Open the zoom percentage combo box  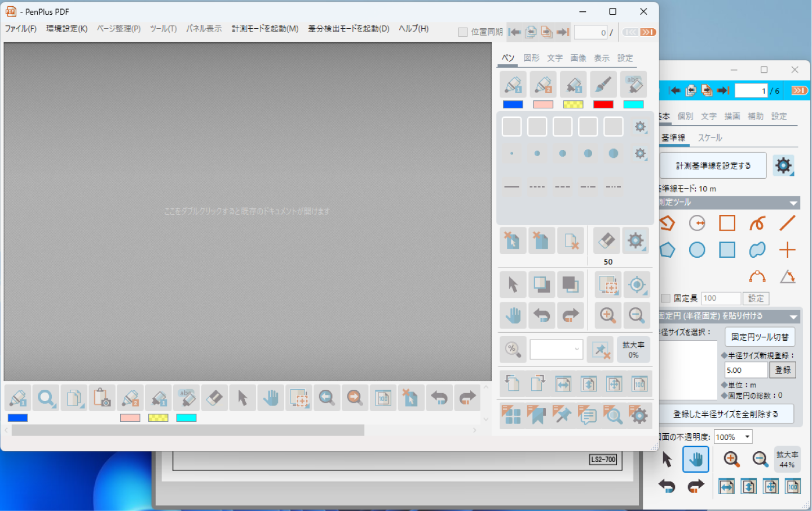click(556, 350)
